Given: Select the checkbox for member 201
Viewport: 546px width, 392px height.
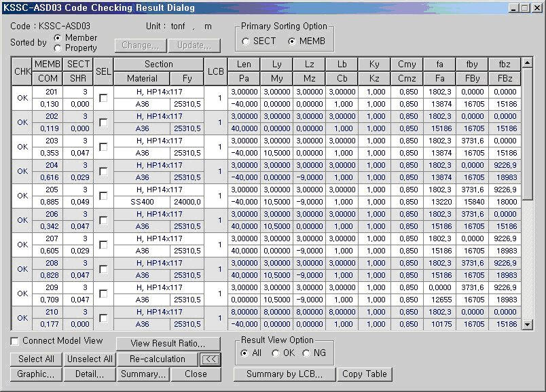Looking at the screenshot, I should [103, 98].
